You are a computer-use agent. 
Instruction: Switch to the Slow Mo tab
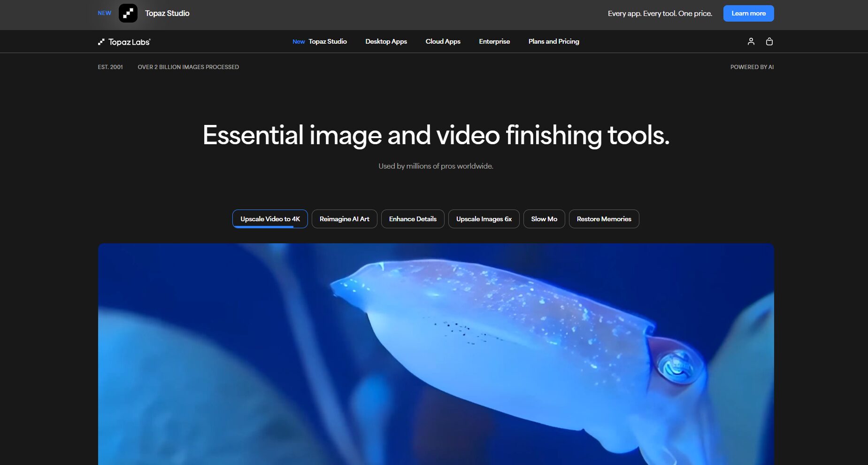coord(544,219)
